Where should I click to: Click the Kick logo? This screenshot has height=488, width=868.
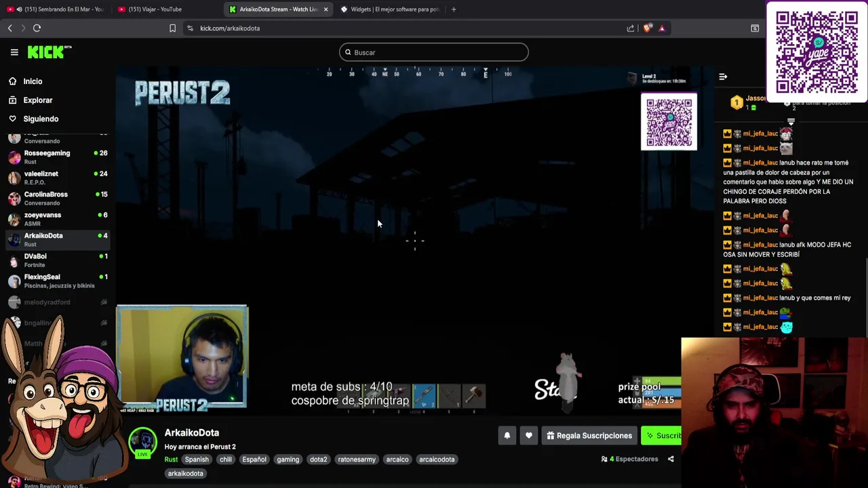(49, 52)
